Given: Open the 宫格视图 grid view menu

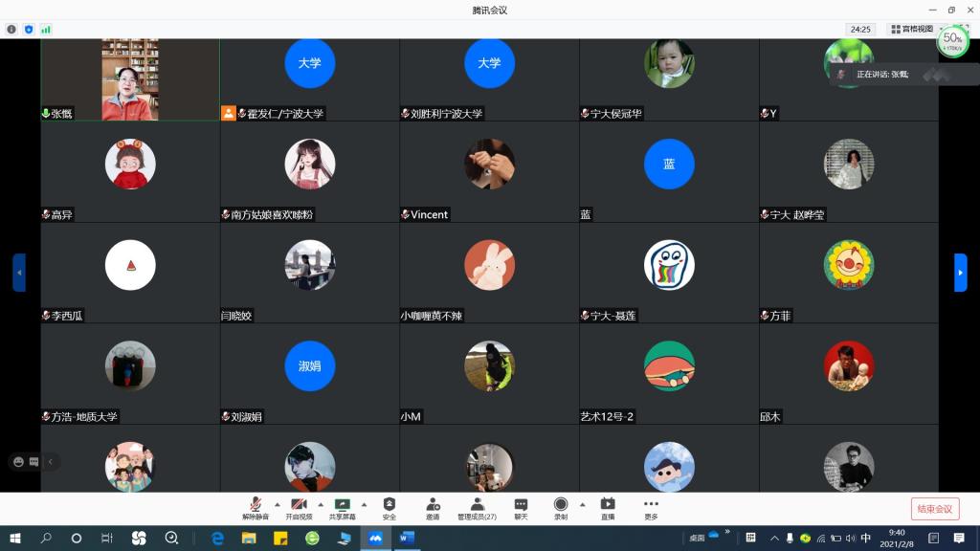Looking at the screenshot, I should click(911, 30).
